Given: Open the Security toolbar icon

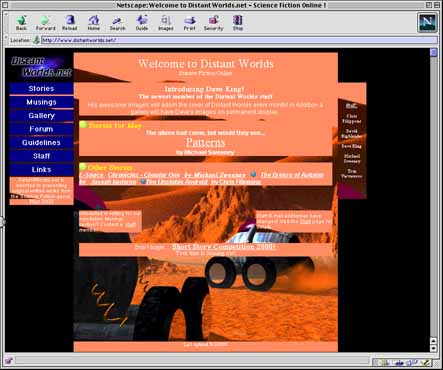Looking at the screenshot, I should tap(213, 23).
